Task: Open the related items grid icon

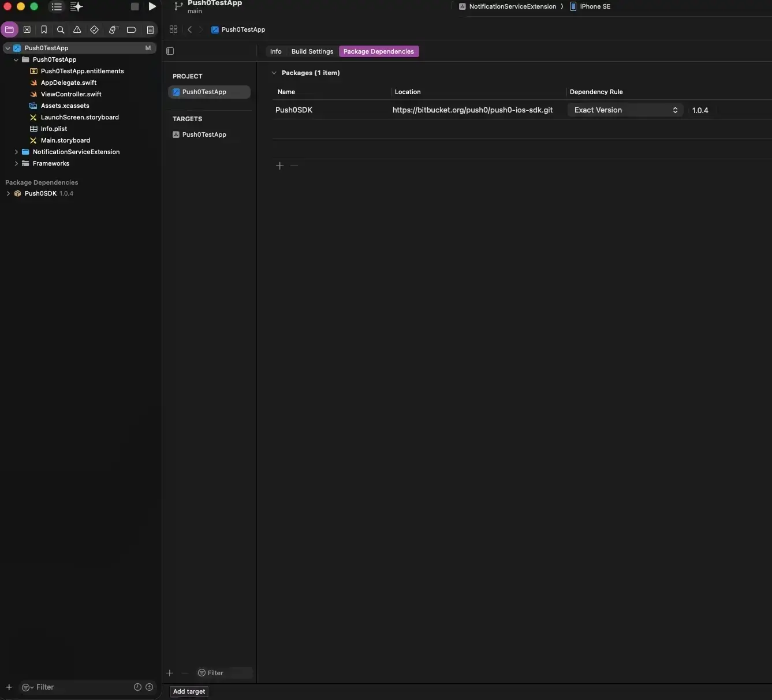Action: pos(173,29)
